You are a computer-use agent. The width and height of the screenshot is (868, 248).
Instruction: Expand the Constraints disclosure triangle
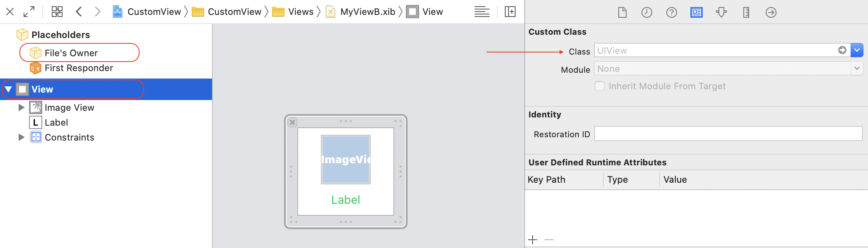pos(22,137)
